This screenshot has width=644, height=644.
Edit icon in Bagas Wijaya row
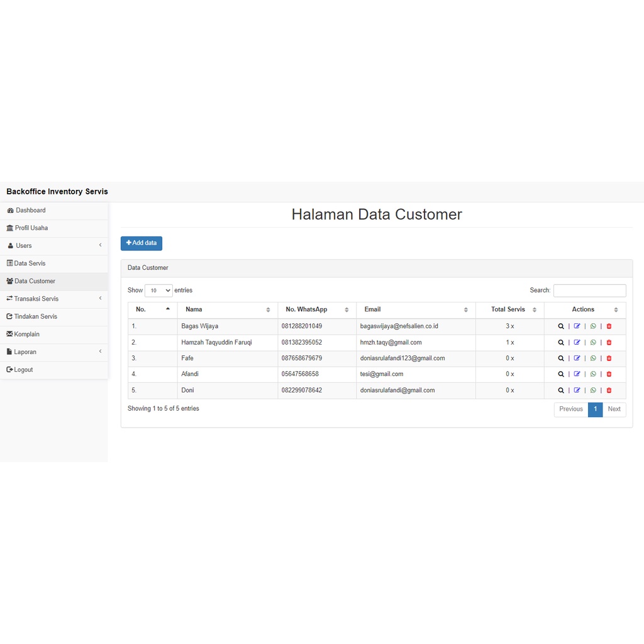coord(577,326)
